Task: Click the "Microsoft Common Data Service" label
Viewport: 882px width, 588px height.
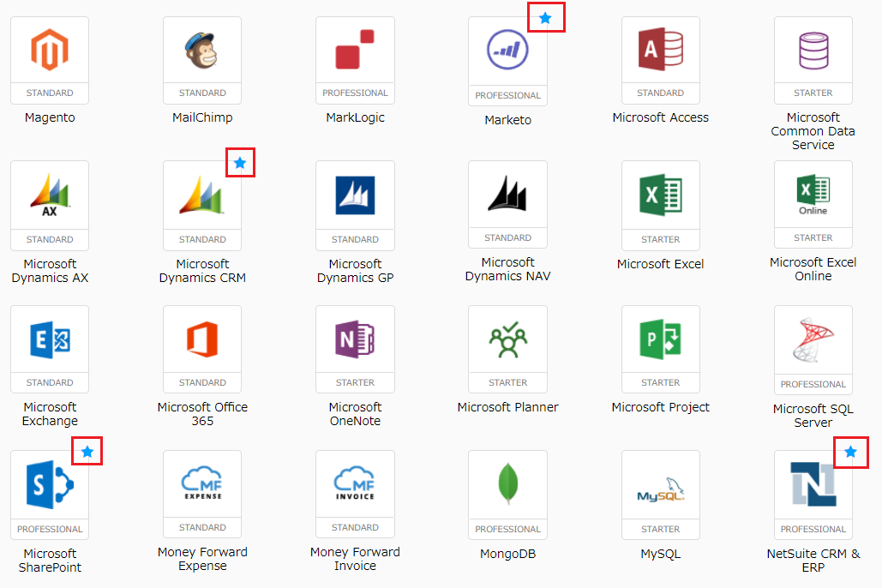Action: [x=813, y=131]
